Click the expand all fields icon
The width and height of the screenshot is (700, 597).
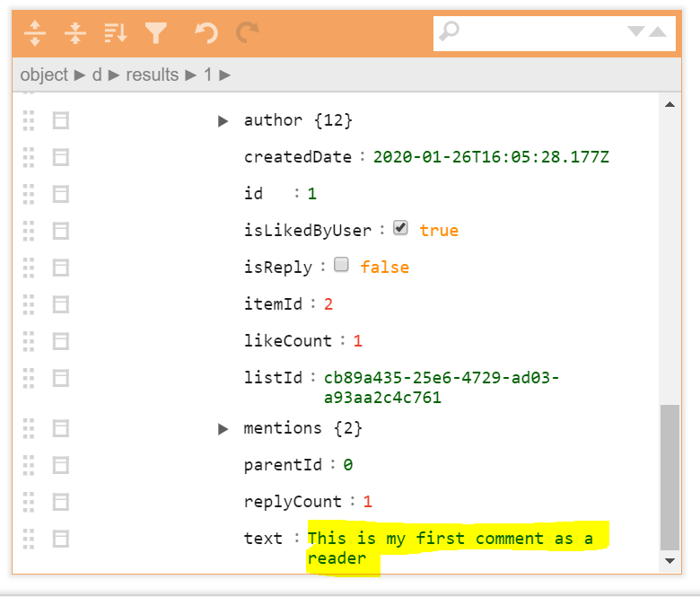35,33
